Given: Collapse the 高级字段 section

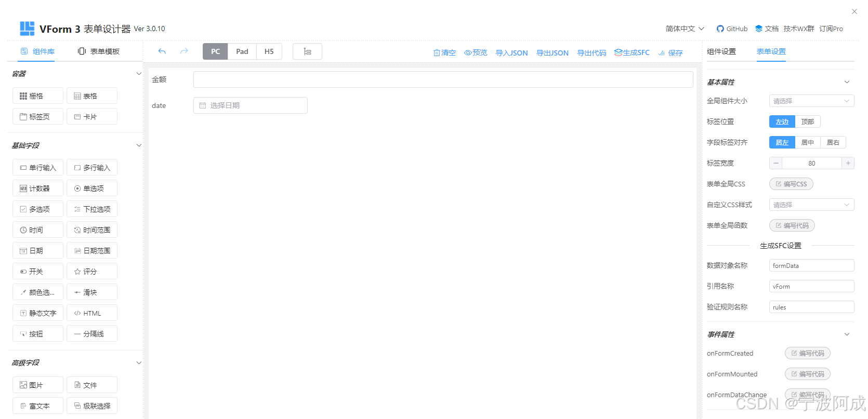Looking at the screenshot, I should coord(139,362).
